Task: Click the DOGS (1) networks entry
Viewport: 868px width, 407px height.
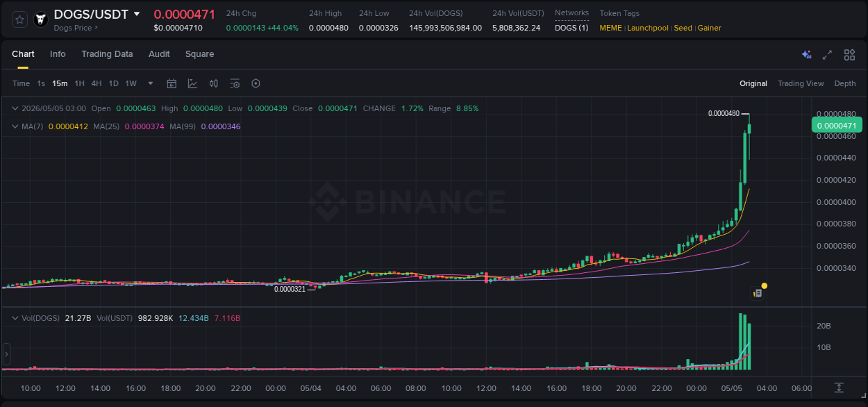Action: click(x=571, y=28)
